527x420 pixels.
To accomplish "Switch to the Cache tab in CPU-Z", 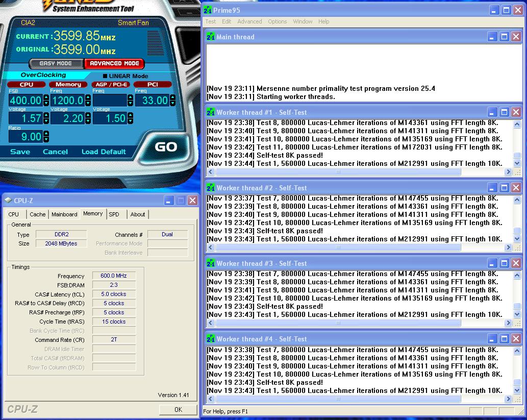I will [37, 214].
